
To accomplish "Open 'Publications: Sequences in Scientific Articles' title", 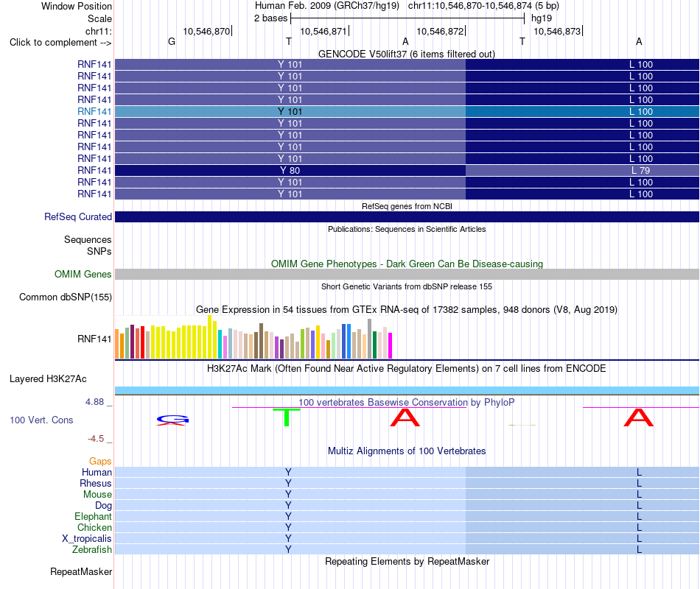I will (407, 229).
